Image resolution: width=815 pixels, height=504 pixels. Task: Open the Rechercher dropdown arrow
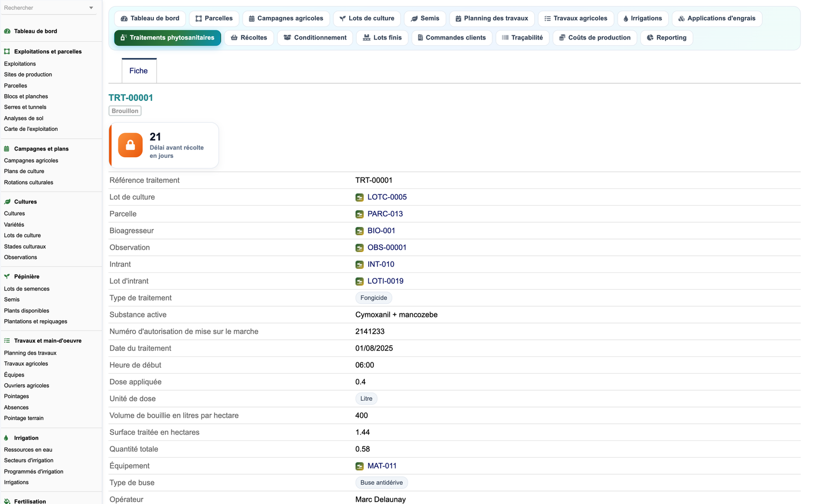point(91,8)
